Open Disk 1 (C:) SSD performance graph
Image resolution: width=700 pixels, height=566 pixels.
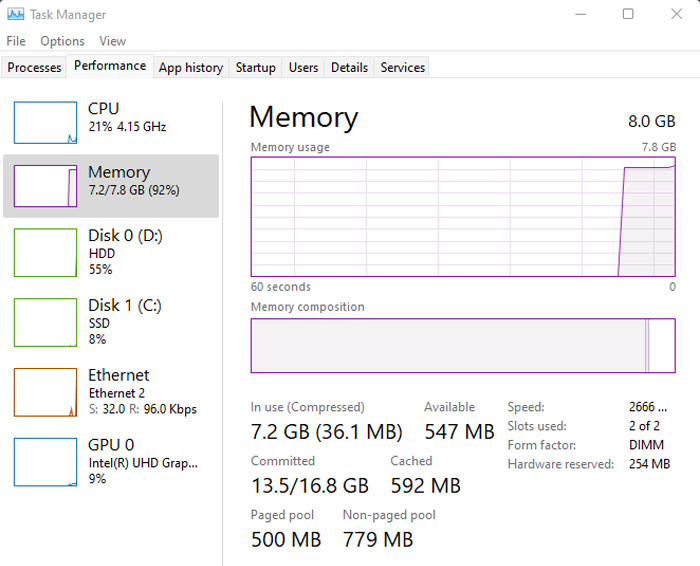tap(45, 322)
